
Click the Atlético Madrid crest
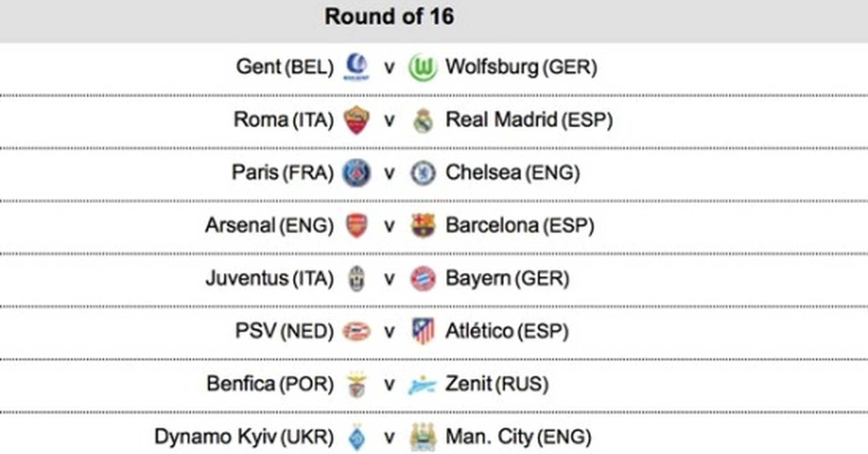423,331
